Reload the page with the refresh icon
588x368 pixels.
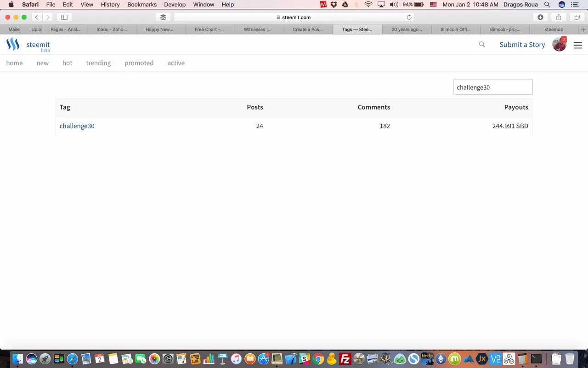click(x=409, y=17)
